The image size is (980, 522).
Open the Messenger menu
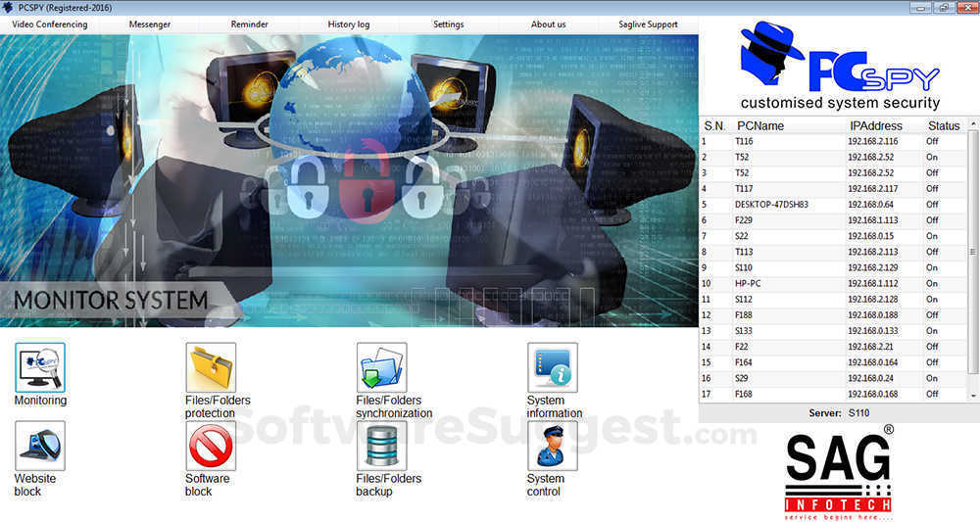pos(149,24)
